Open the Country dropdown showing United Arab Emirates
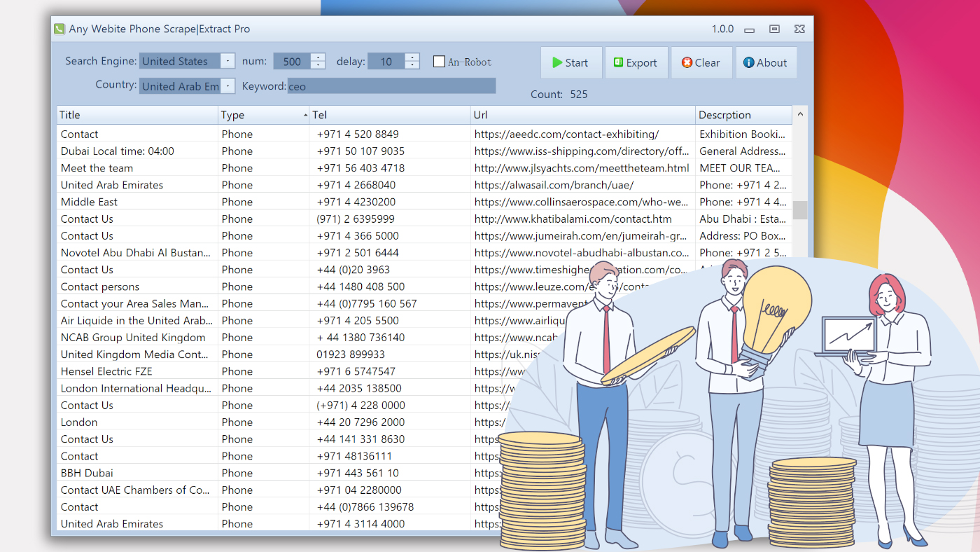980x552 pixels. [227, 85]
